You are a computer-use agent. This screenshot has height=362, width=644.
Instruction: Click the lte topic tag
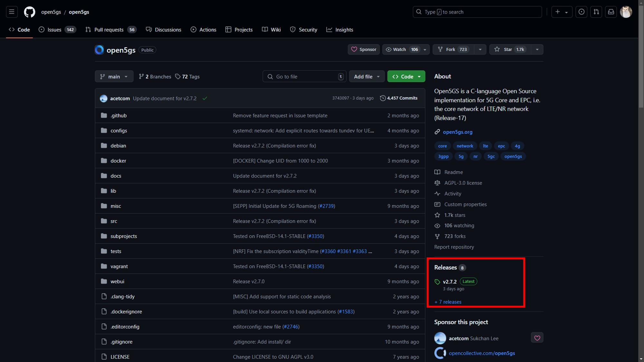pos(486,146)
